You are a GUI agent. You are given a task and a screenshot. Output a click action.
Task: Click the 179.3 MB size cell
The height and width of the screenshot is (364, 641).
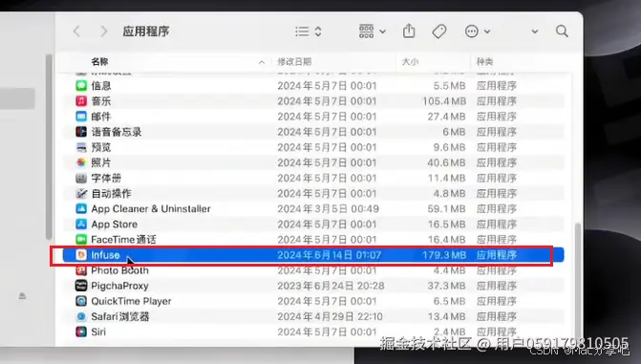click(444, 255)
